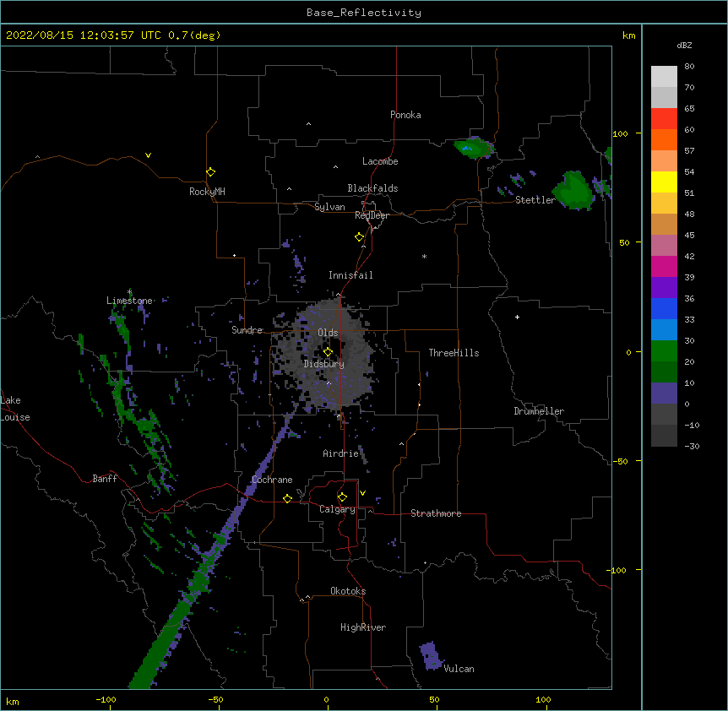Click the white asterisk above Limestone label
This screenshot has width=728, height=711.
click(129, 291)
